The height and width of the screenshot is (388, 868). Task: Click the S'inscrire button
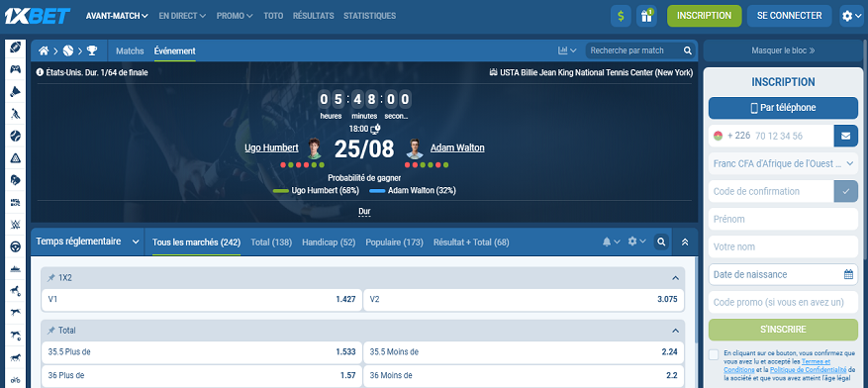[783, 330]
